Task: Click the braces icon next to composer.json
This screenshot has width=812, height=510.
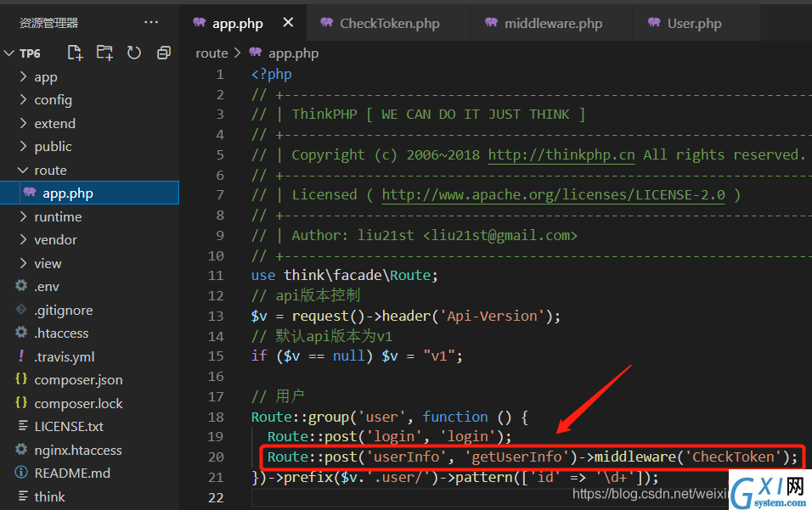Action: (21, 379)
